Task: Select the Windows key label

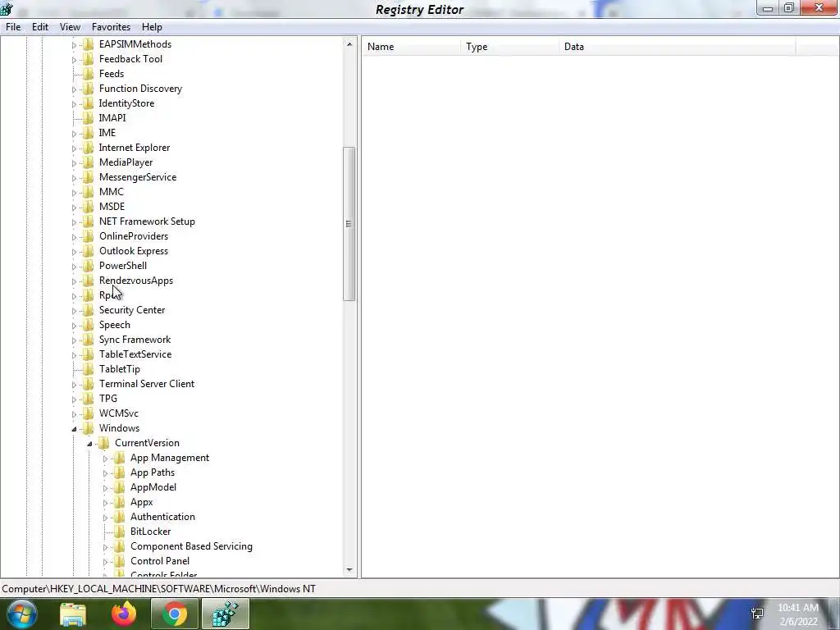Action: pos(119,428)
